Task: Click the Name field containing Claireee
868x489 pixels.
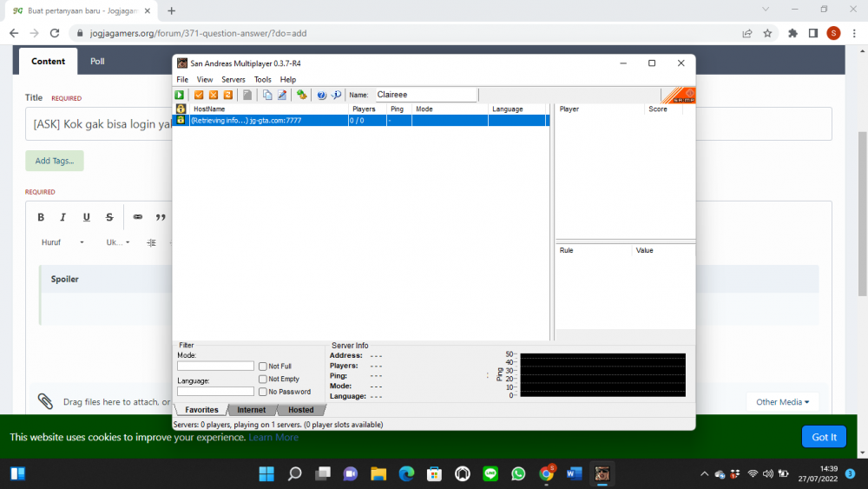Action: tap(425, 95)
